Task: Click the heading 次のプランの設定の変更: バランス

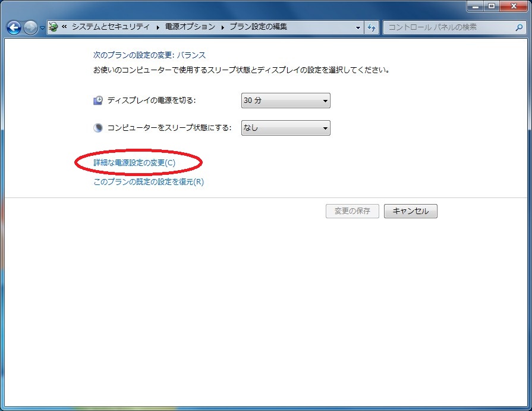Action: [x=149, y=55]
